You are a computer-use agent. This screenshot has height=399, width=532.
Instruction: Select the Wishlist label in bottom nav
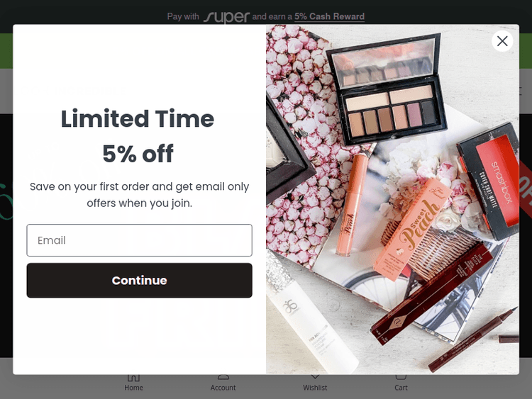[315, 388]
